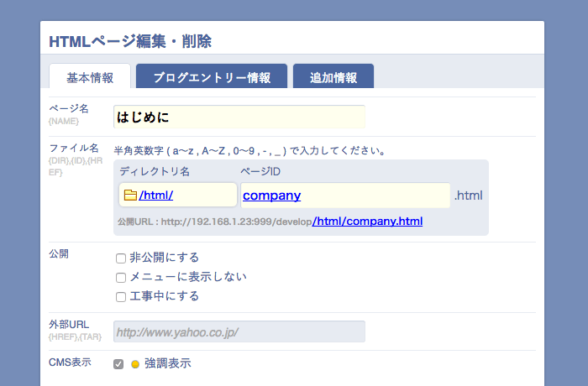
Task: Check the 工事中にする checkbox
Action: pos(121,296)
